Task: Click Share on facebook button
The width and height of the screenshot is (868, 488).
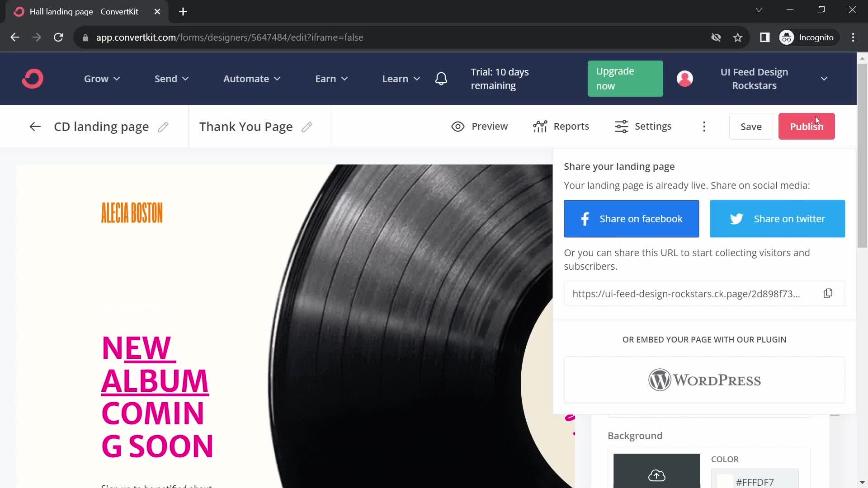Action: [x=631, y=218]
